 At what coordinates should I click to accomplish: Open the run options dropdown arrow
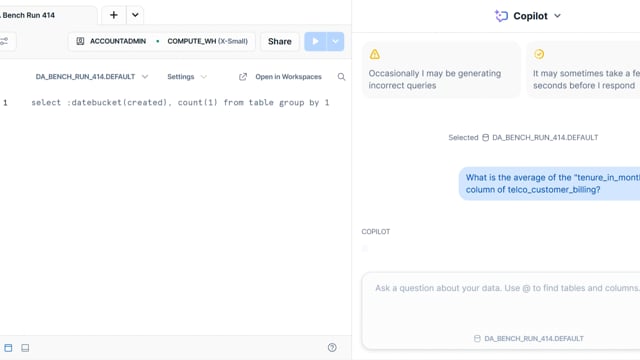coord(335,41)
